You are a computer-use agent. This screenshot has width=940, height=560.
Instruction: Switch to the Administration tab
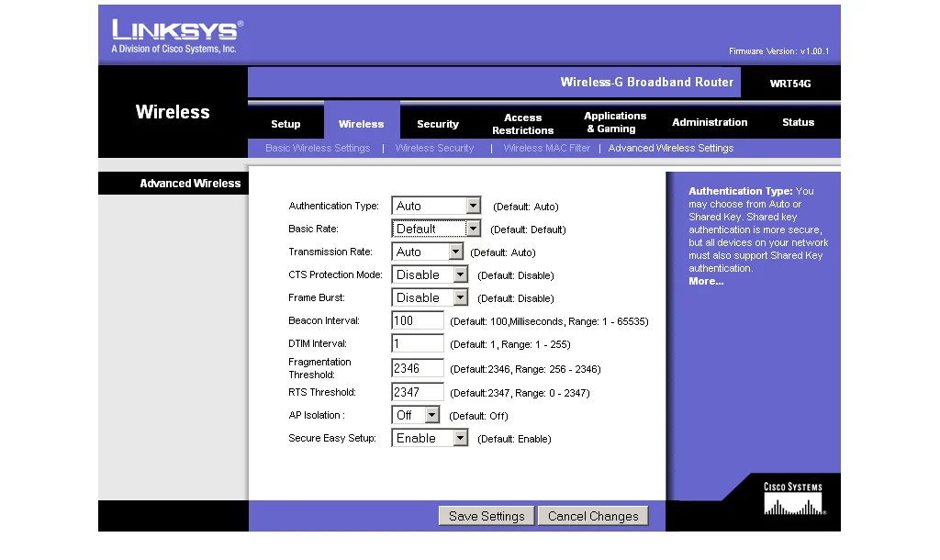tap(710, 123)
